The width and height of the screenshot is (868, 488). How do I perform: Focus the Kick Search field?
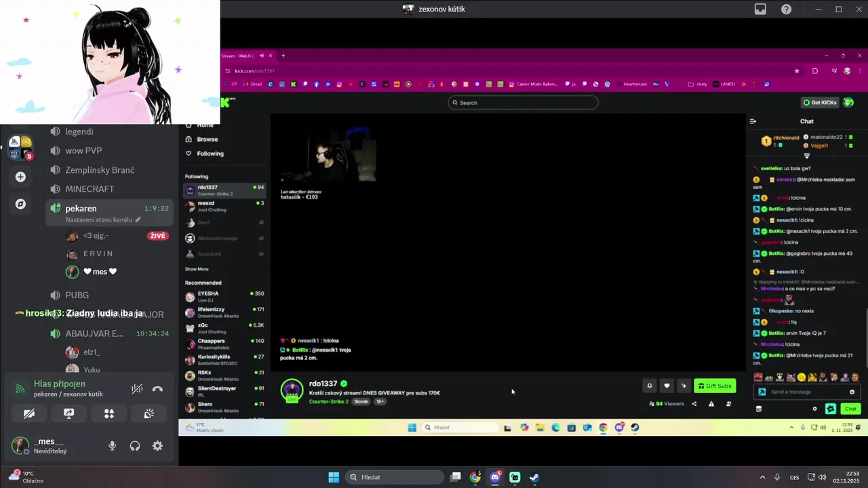[523, 102]
